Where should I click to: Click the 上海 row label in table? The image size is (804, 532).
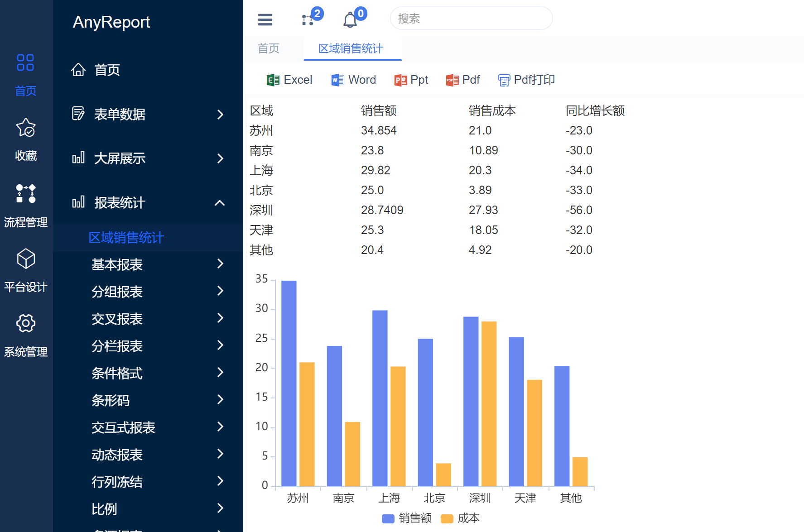tap(261, 170)
